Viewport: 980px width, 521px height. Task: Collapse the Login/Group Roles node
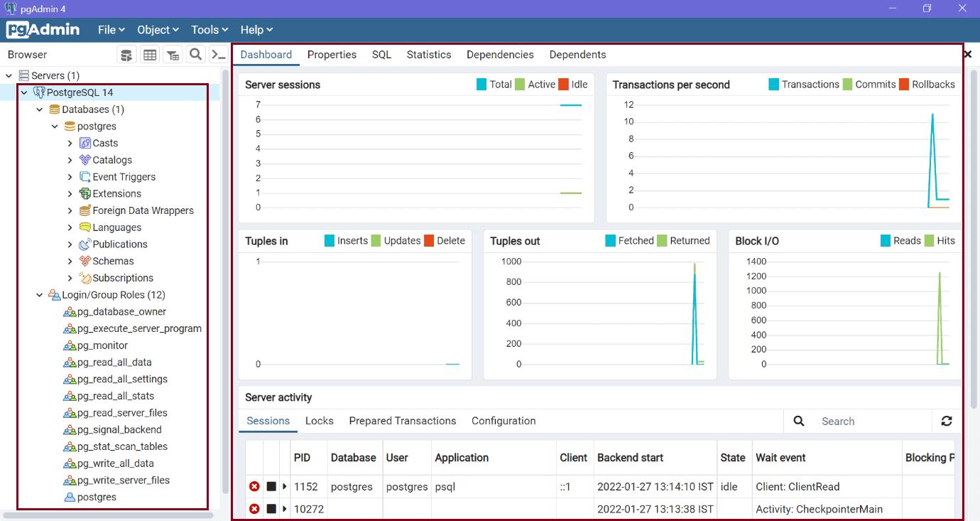[40, 295]
